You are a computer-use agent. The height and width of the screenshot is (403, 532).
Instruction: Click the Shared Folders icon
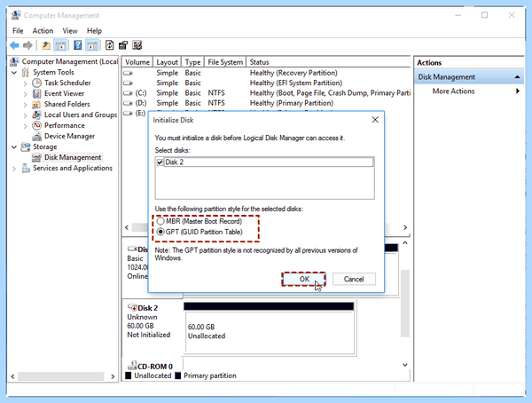[x=36, y=105]
